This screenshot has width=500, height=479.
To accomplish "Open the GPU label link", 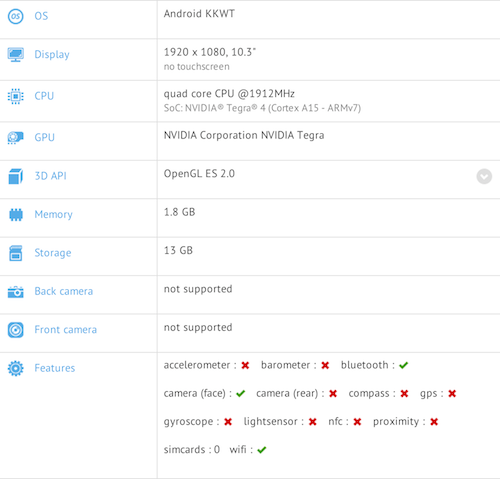I will (44, 137).
